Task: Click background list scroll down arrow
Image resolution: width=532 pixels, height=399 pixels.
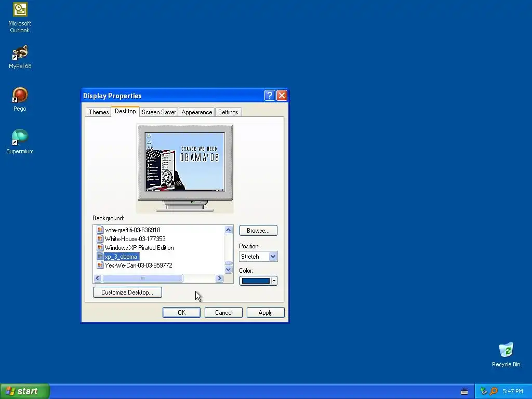Action: 229,270
